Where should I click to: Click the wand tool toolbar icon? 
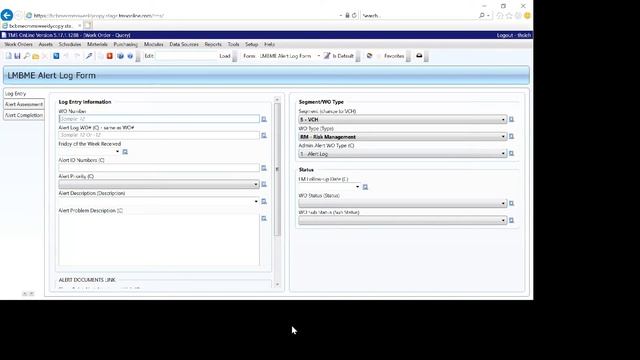[89, 56]
